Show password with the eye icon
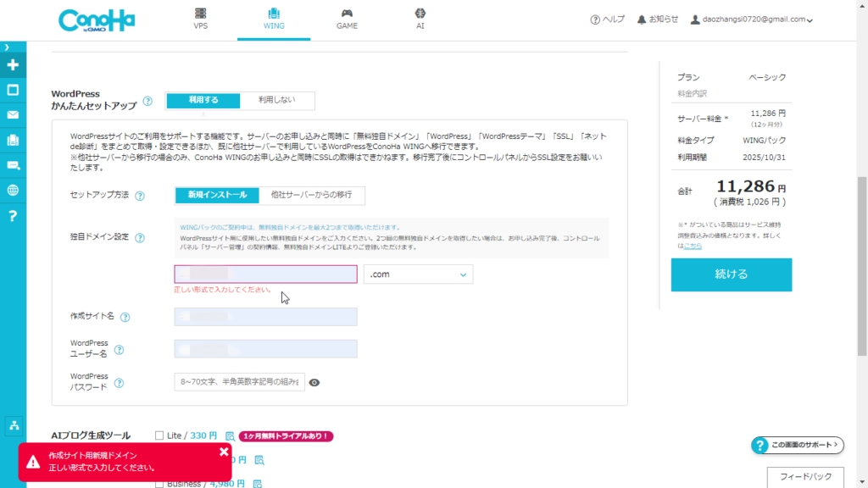The width and height of the screenshot is (868, 488). pyautogui.click(x=314, y=383)
